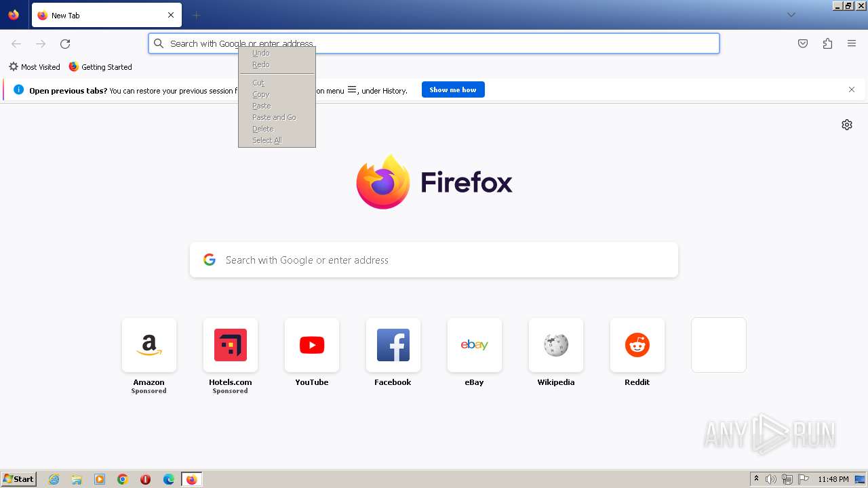Open the Getting Started bookmark
This screenshot has height=488, width=868.
(100, 67)
